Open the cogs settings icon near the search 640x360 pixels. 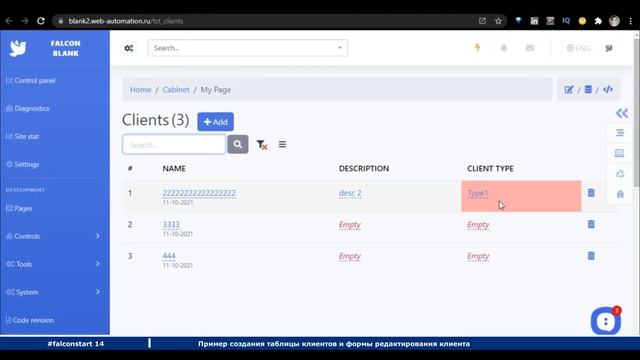[129, 48]
